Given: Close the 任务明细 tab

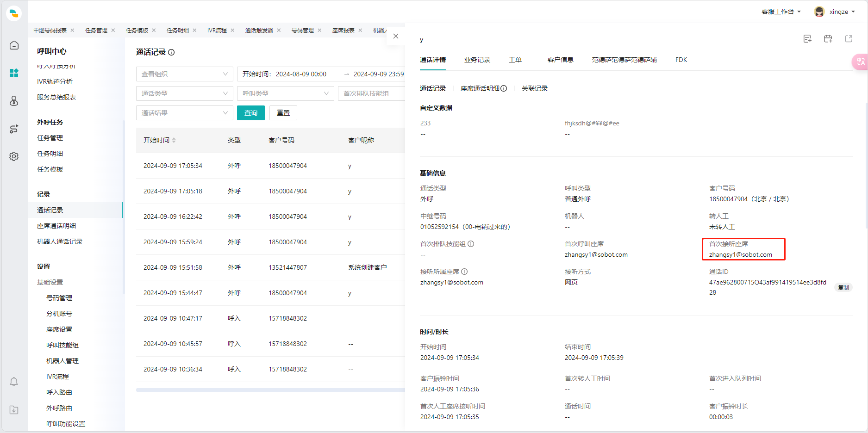Looking at the screenshot, I should tap(194, 30).
